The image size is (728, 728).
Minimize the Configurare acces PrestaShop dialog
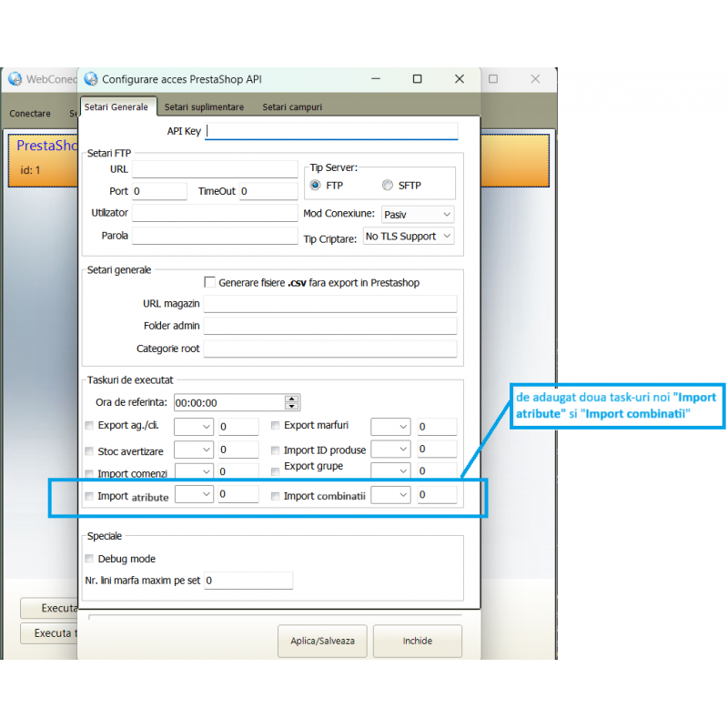pos(376,79)
